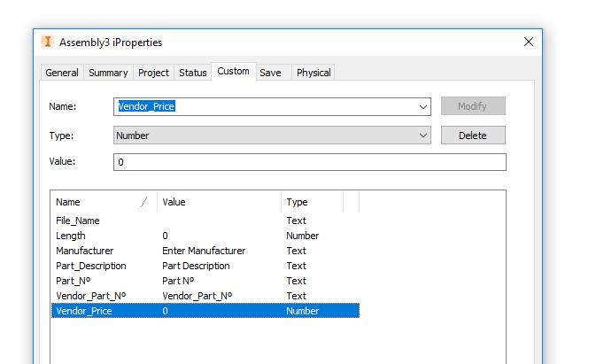604x364 pixels.
Task: Select the Length property row
Action: tap(205, 236)
